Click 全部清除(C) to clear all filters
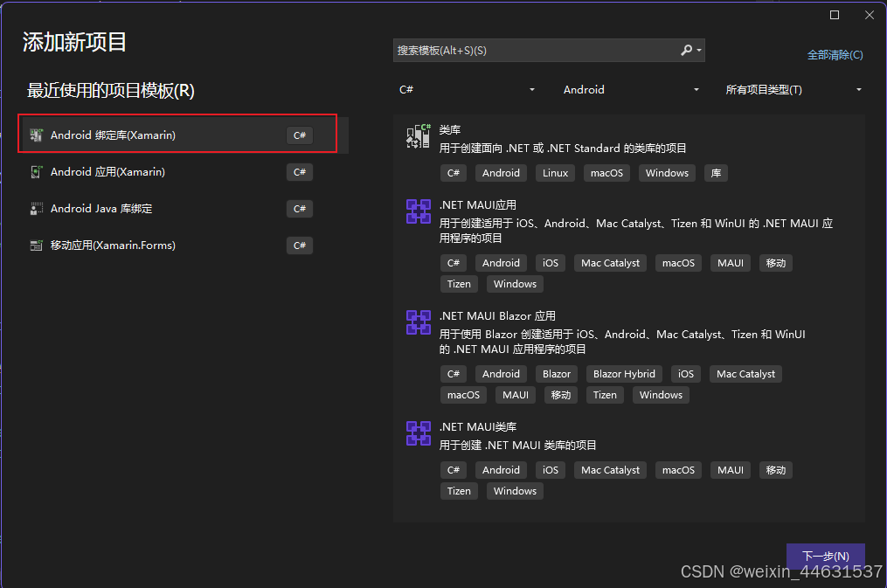This screenshot has height=588, width=887. (x=835, y=55)
